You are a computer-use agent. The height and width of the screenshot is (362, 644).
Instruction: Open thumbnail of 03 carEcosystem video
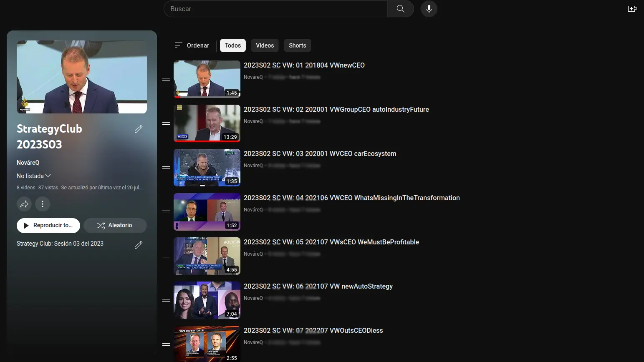tap(207, 168)
